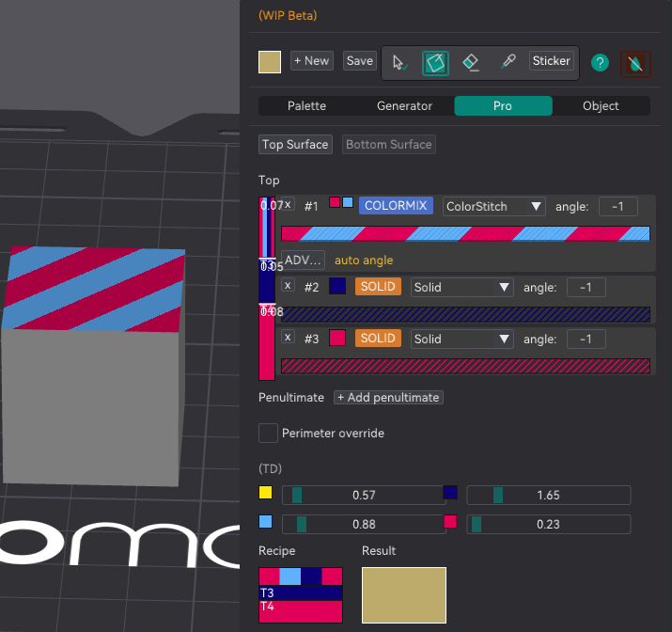The width and height of the screenshot is (672, 632).
Task: Pick the eyedropper color picker tool
Action: coord(508,62)
